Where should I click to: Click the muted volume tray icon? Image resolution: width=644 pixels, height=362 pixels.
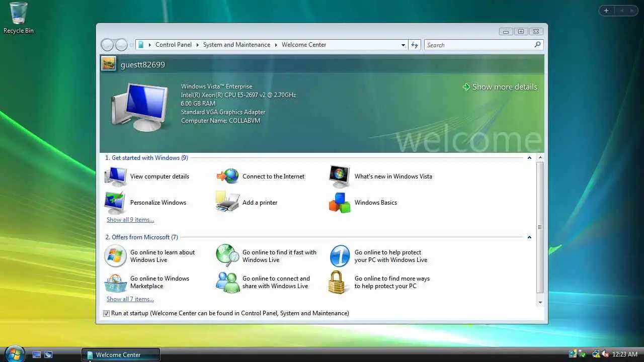(x=605, y=354)
